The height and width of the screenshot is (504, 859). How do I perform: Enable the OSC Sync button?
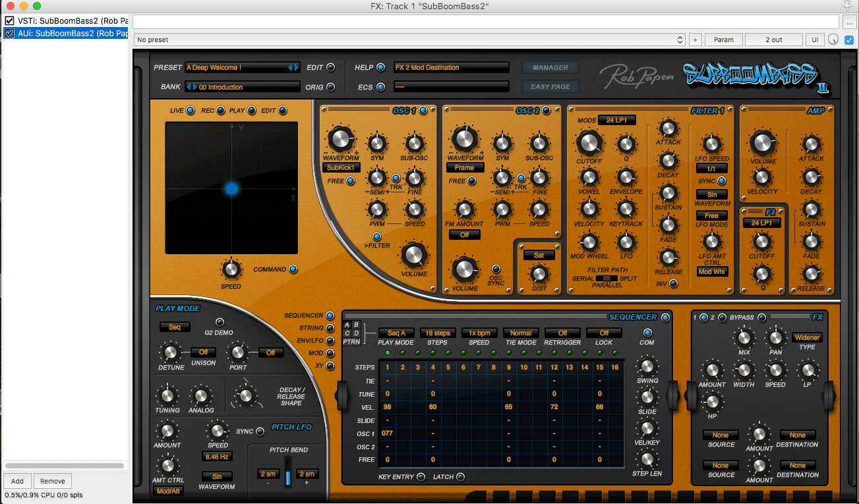496,269
